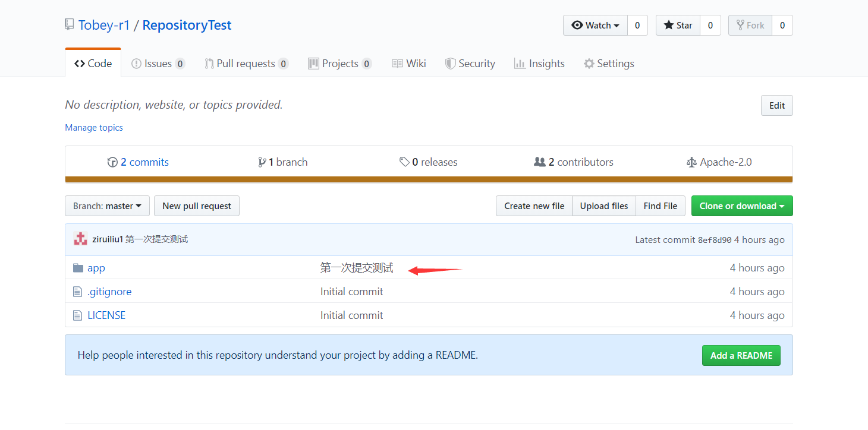Expand the Clone or download dropdown
The height and width of the screenshot is (430, 868).
742,206
